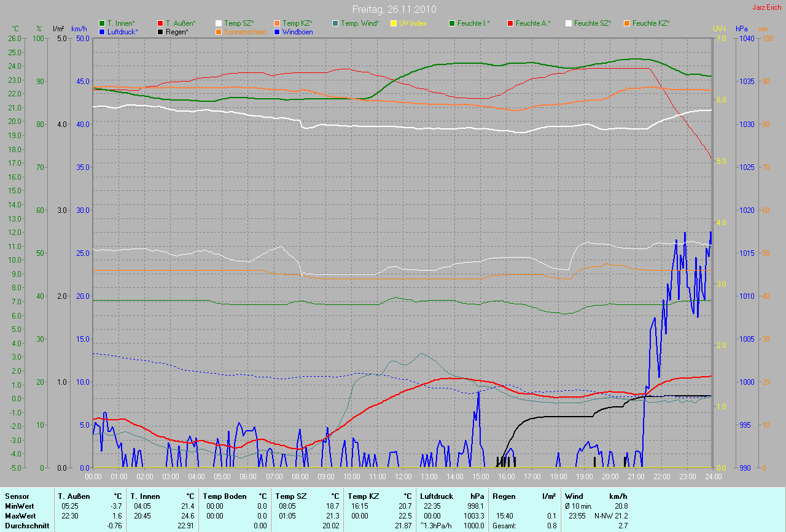Click the '-0.76' average outside temperature value

(114, 525)
